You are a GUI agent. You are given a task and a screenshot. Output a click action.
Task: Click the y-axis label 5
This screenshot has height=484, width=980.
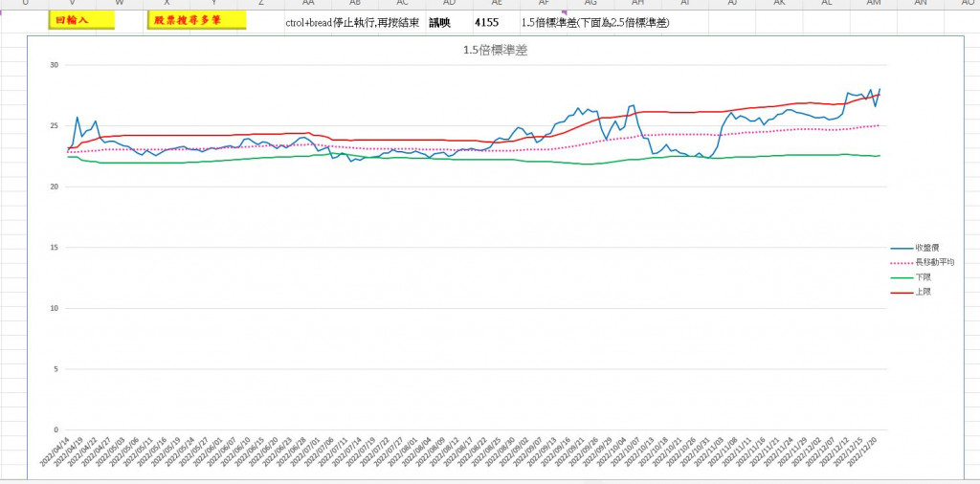click(56, 369)
